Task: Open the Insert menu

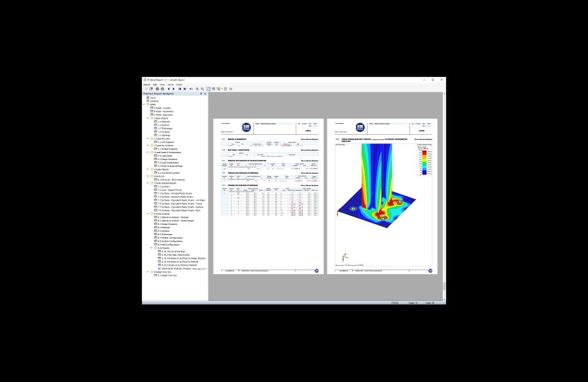Action: pyautogui.click(x=179, y=85)
